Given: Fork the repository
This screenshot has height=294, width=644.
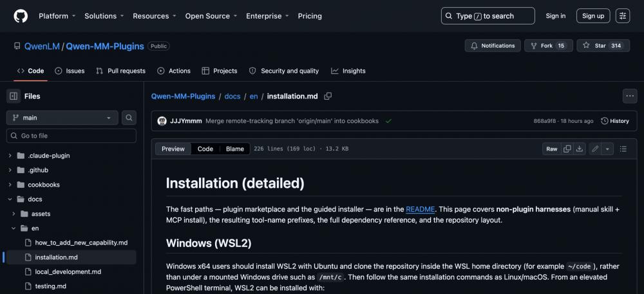Looking at the screenshot, I should [548, 46].
